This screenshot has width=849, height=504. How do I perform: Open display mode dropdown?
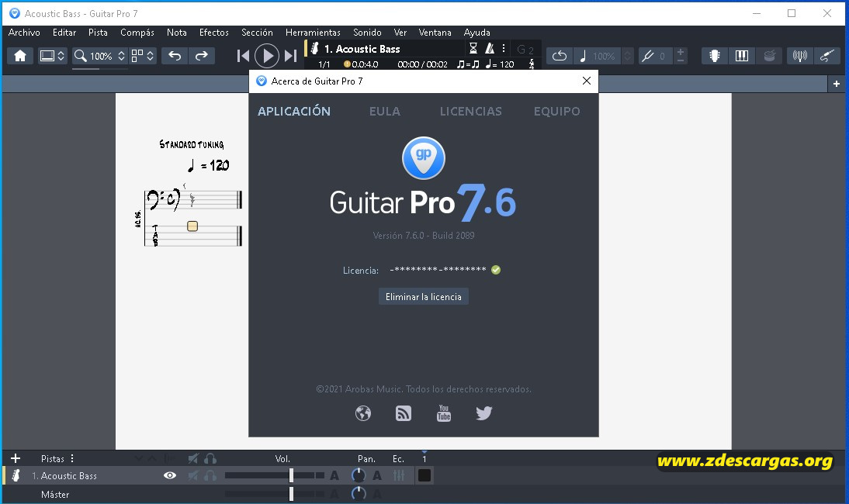(53, 56)
